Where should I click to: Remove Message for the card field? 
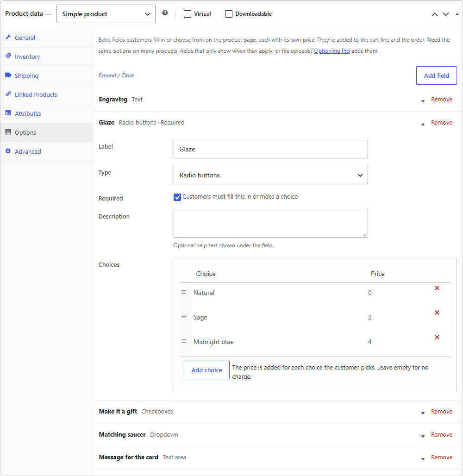tap(442, 457)
